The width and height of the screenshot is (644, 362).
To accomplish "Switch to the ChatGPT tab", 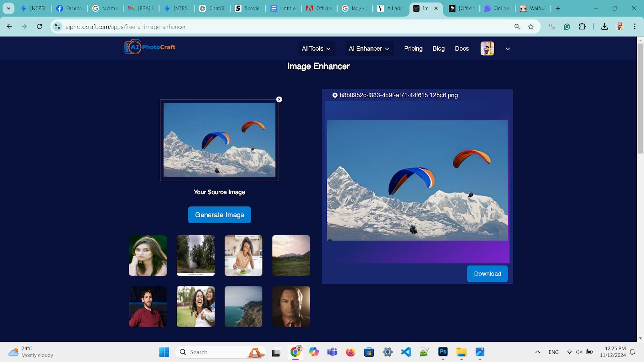I will [x=213, y=8].
